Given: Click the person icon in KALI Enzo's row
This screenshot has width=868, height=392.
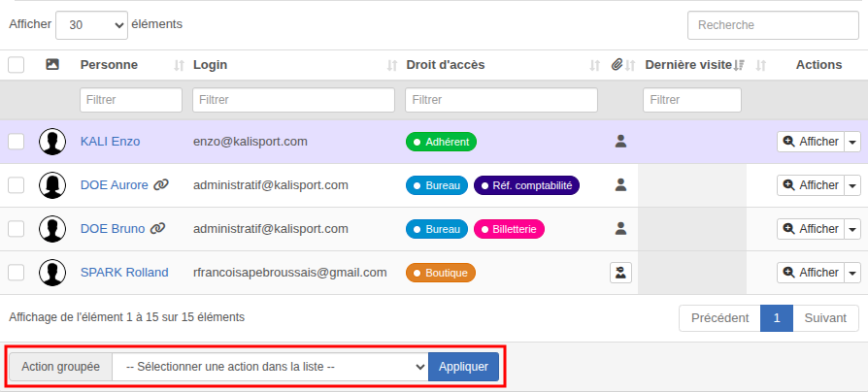Looking at the screenshot, I should (x=620, y=142).
